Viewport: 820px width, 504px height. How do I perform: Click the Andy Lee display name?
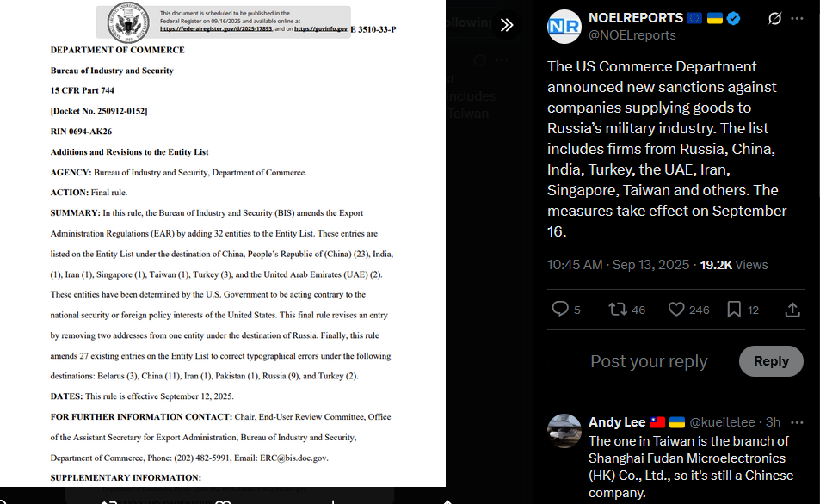pyautogui.click(x=617, y=422)
